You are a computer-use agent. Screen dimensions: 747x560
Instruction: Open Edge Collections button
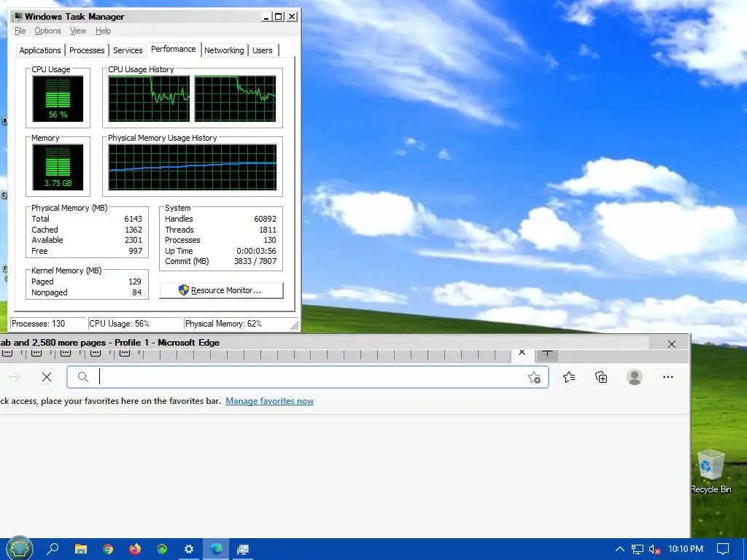click(x=601, y=377)
